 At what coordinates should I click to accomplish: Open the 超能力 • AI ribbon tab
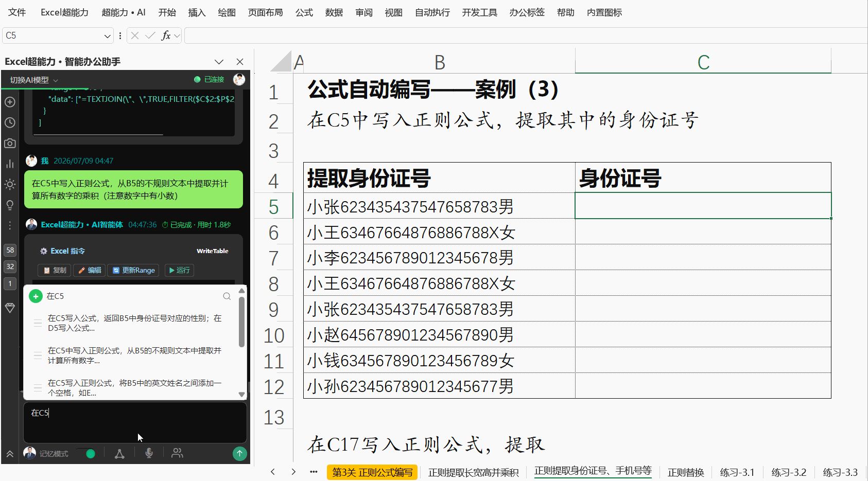click(124, 12)
